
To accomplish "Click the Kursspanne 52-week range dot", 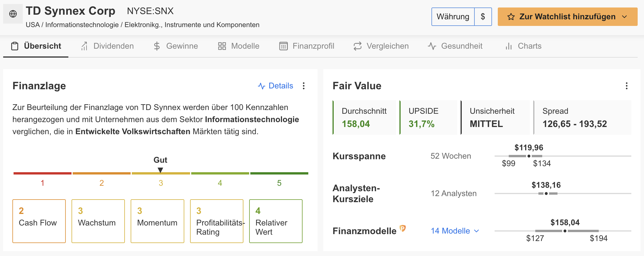I will click(x=529, y=156).
